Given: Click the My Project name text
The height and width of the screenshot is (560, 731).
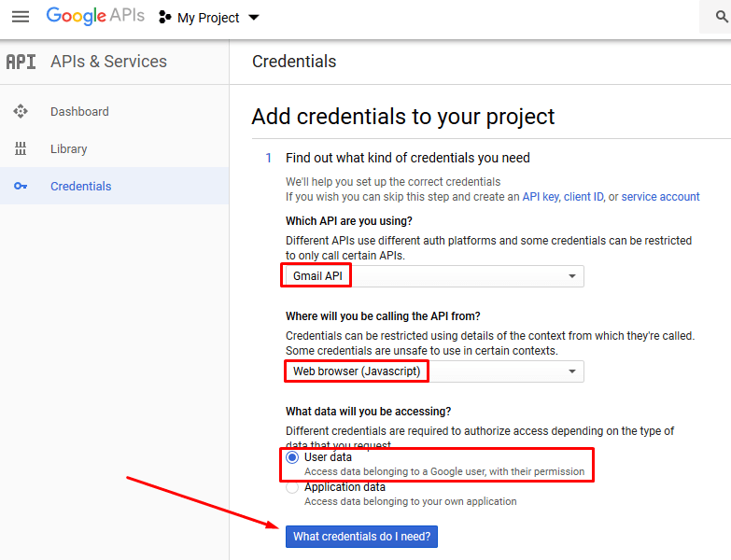Looking at the screenshot, I should point(208,18).
